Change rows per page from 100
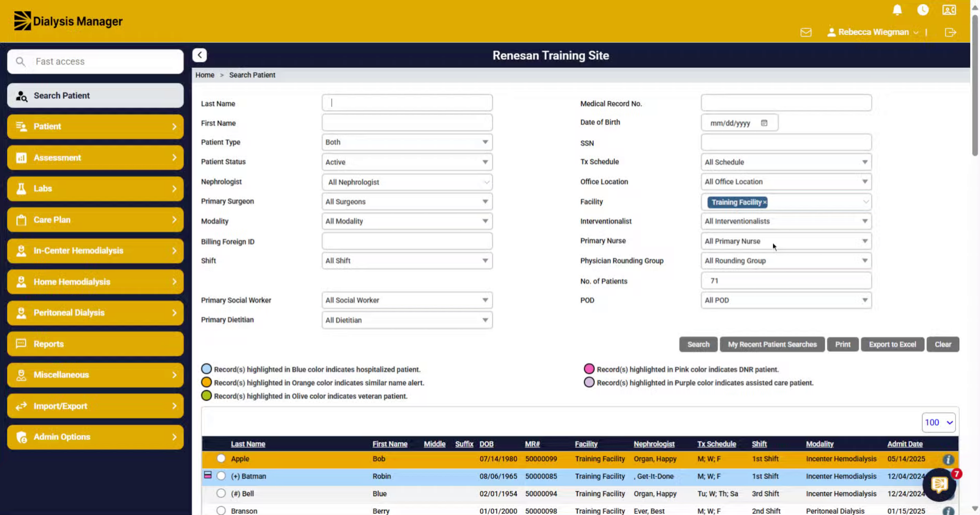This screenshot has height=515, width=980. click(938, 422)
